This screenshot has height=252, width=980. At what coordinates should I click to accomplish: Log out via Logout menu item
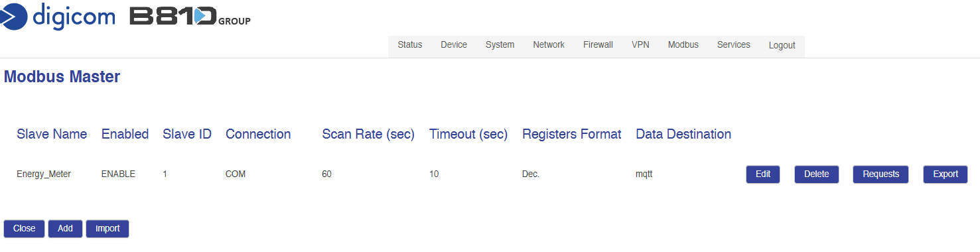pyautogui.click(x=782, y=46)
